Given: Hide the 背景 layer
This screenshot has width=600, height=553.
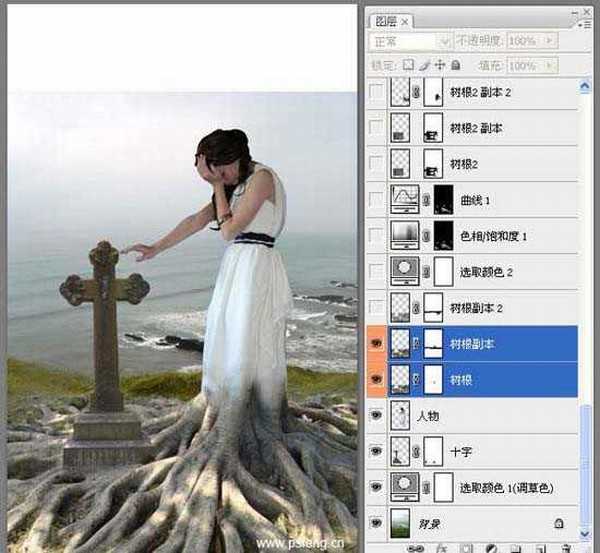Looking at the screenshot, I should click(x=377, y=523).
